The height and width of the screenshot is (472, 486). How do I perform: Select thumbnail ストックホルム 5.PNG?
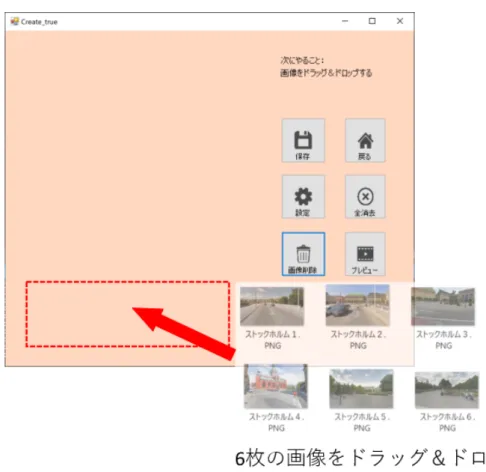361,389
